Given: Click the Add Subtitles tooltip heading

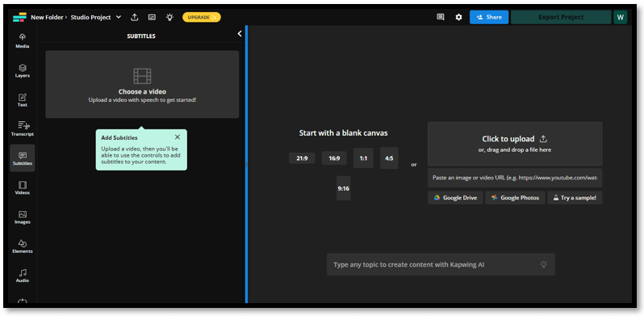Looking at the screenshot, I should coord(119,138).
